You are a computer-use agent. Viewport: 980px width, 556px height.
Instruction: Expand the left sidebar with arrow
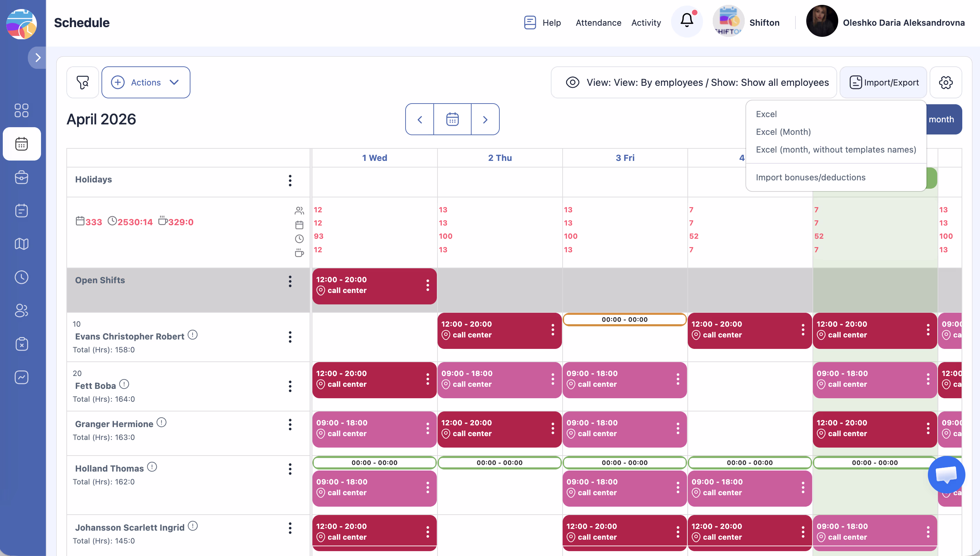38,58
